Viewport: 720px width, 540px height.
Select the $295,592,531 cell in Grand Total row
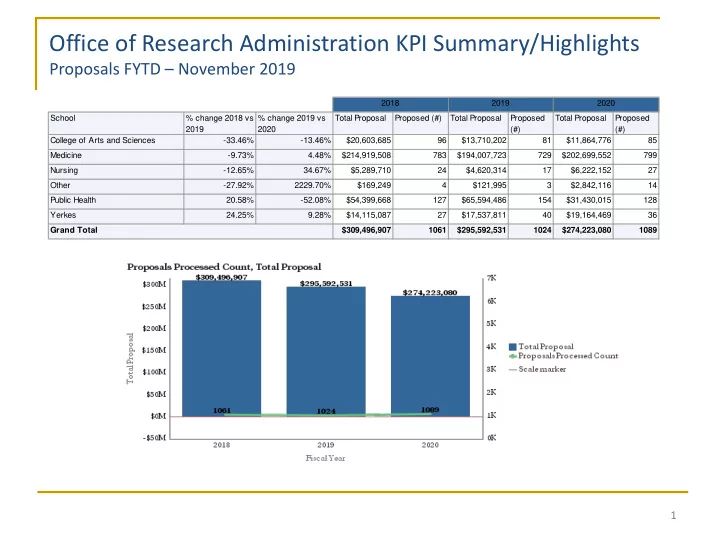(x=478, y=231)
